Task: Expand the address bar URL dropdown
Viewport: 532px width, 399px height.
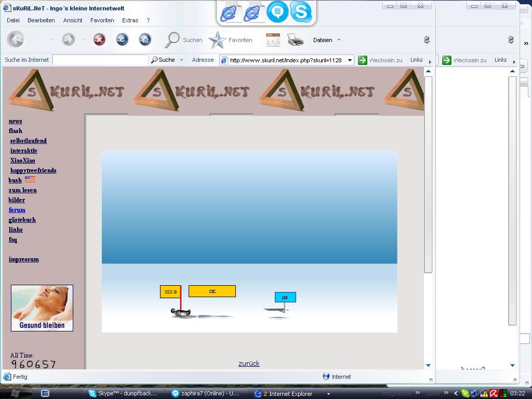Action: (350, 60)
